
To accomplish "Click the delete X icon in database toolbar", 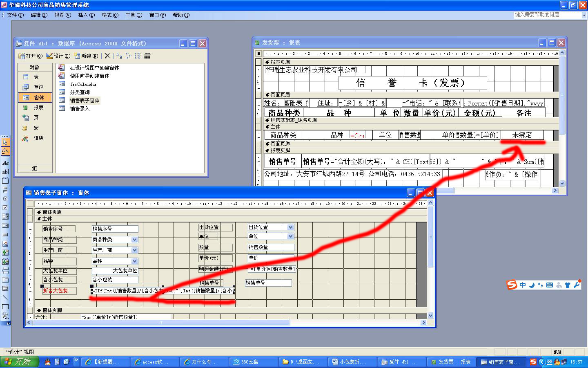I will [x=107, y=56].
